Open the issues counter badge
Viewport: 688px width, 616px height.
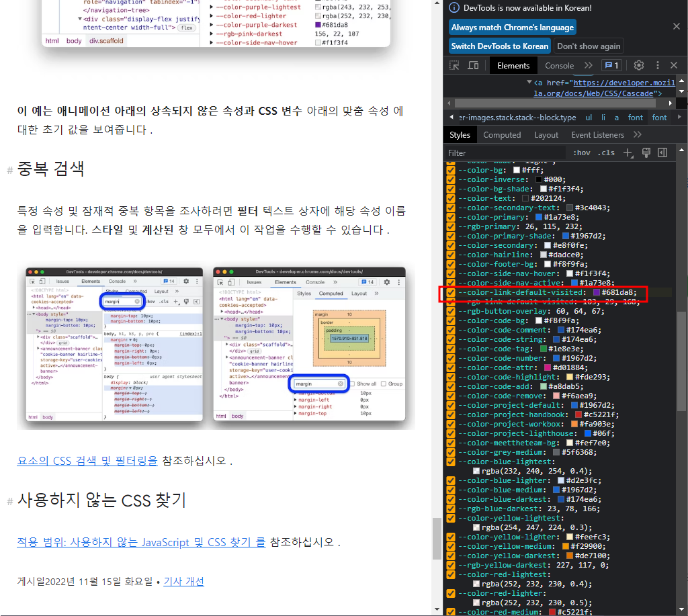(x=611, y=65)
